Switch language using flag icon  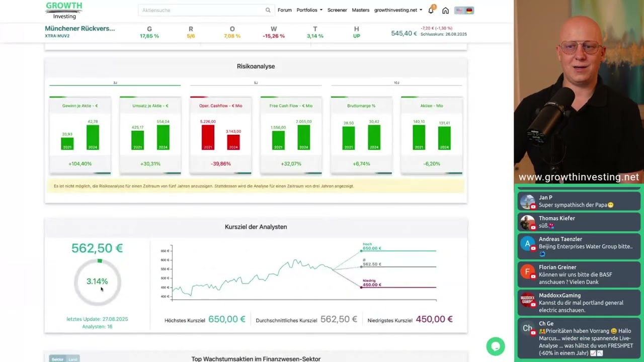point(464,10)
